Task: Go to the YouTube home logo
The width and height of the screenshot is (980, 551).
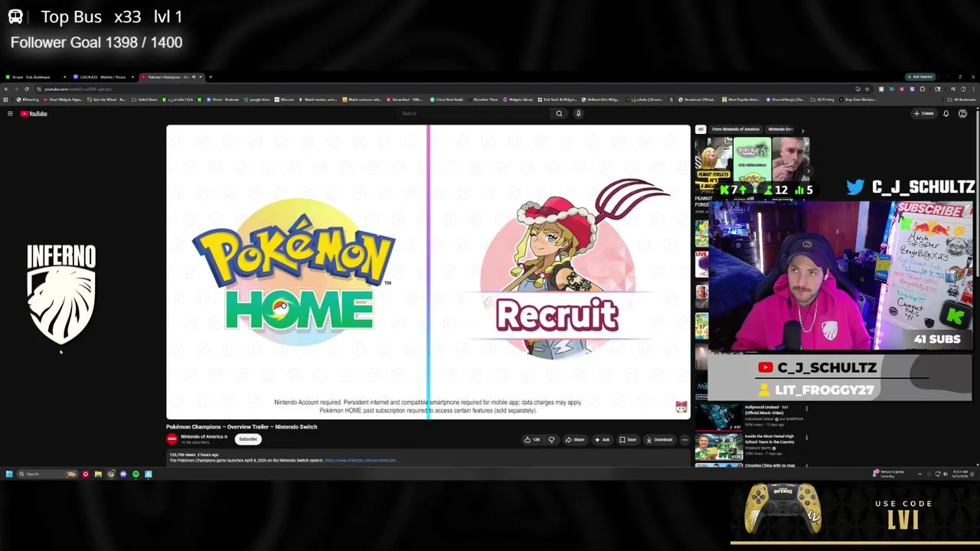Action: point(34,113)
